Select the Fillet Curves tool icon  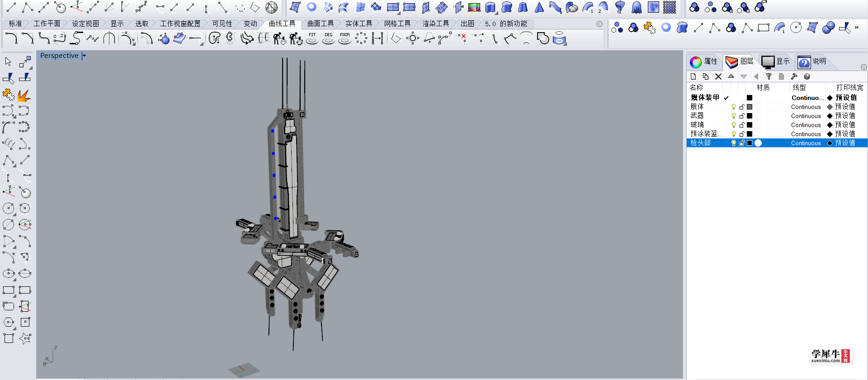11,39
